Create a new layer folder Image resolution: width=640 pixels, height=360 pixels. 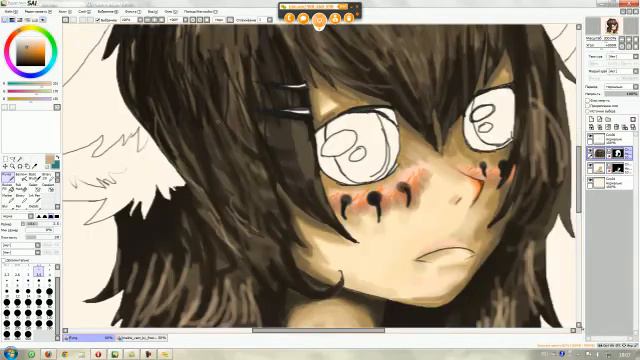pos(608,119)
